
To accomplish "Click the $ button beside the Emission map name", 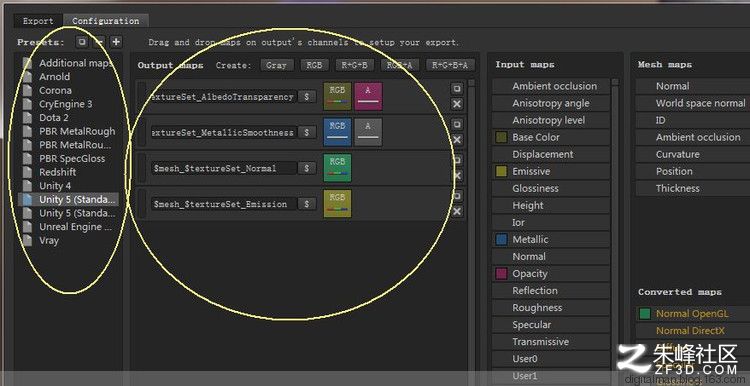I will [307, 204].
